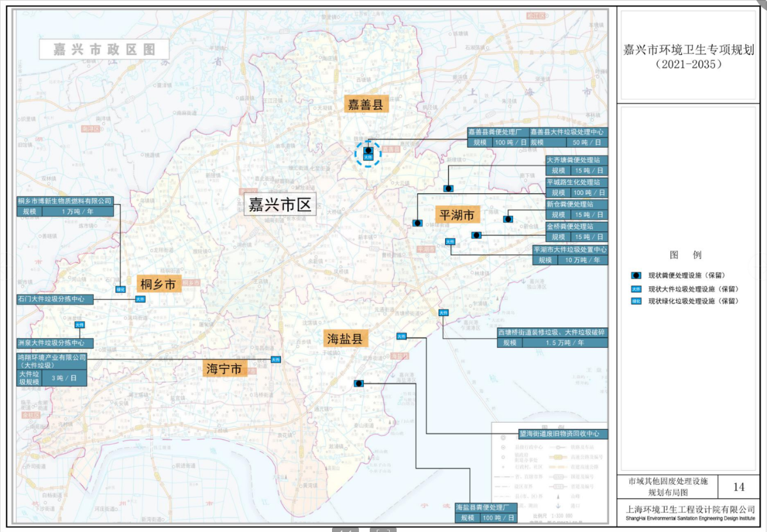Click the 市域其他固废处理设施规划布局图 caption
Screen dimensions: 767x532
point(668,487)
